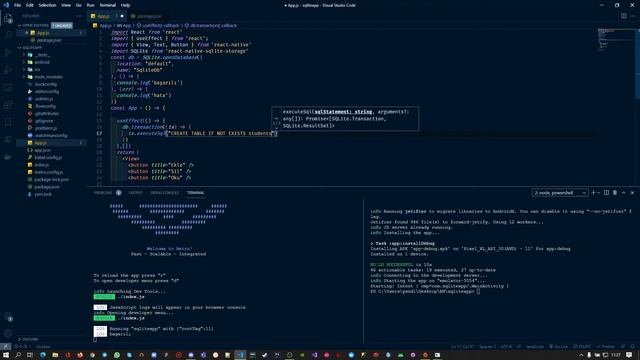Maximize panel with the up chevron
This screenshot has width=640, height=360.
(x=624, y=193)
